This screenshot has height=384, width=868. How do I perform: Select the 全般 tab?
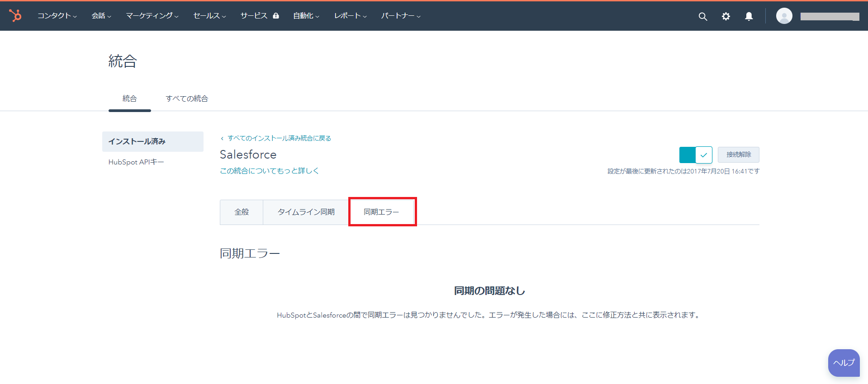242,212
